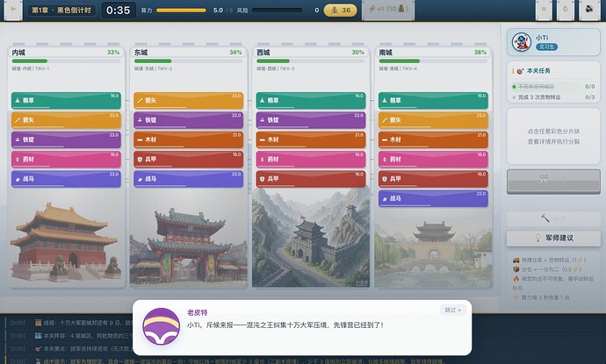Open 小Ti's robot avatar

click(x=522, y=42)
